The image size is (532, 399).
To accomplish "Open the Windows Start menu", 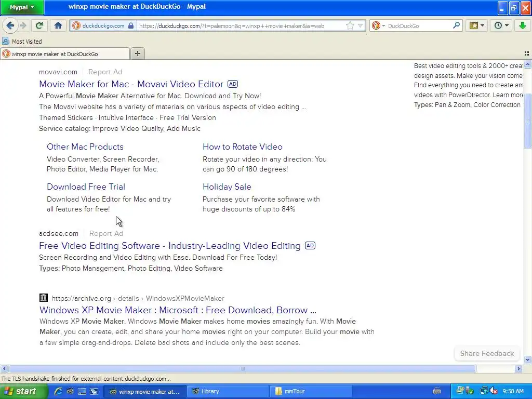I will click(x=24, y=392).
